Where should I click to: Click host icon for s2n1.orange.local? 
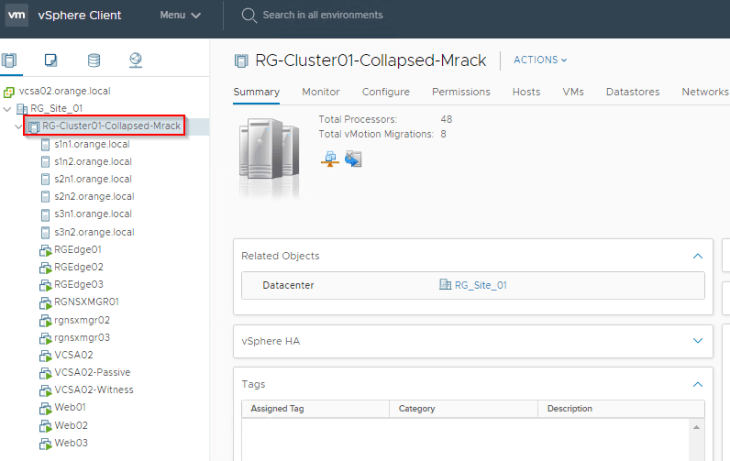[45, 179]
